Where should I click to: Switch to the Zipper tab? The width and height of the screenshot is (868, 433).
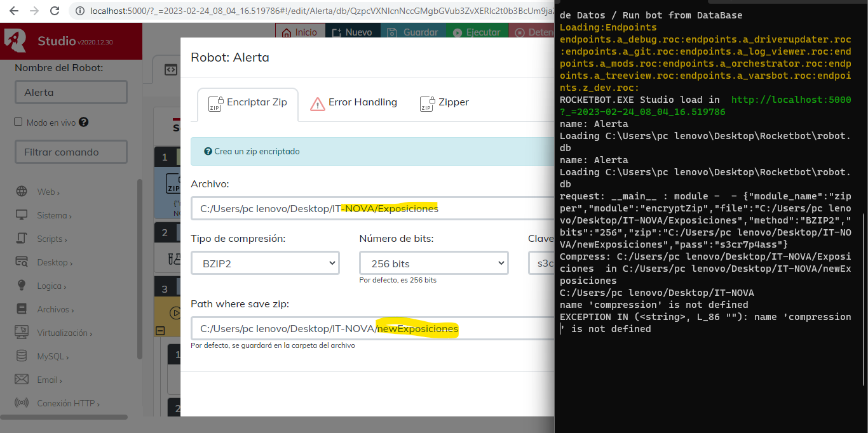pos(444,103)
